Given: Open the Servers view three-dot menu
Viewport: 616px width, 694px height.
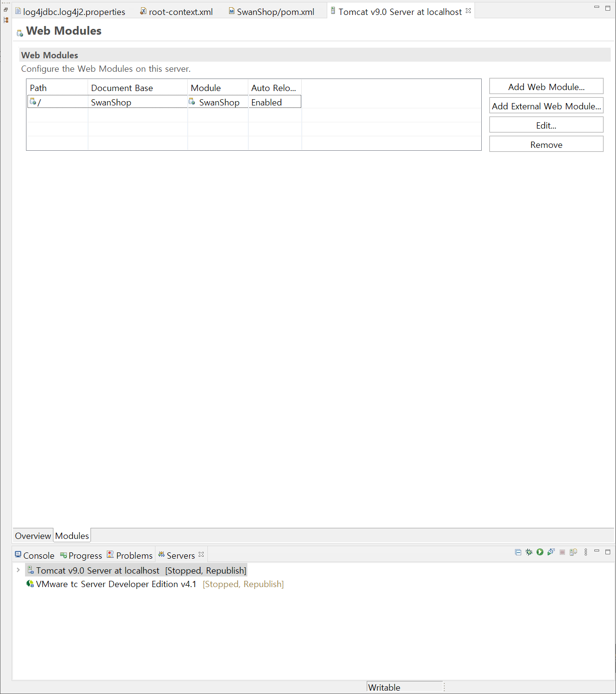Looking at the screenshot, I should (586, 552).
